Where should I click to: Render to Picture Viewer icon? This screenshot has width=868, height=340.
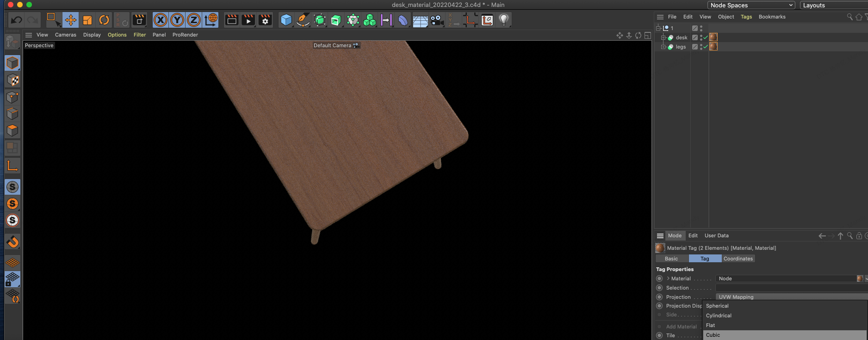(x=248, y=20)
